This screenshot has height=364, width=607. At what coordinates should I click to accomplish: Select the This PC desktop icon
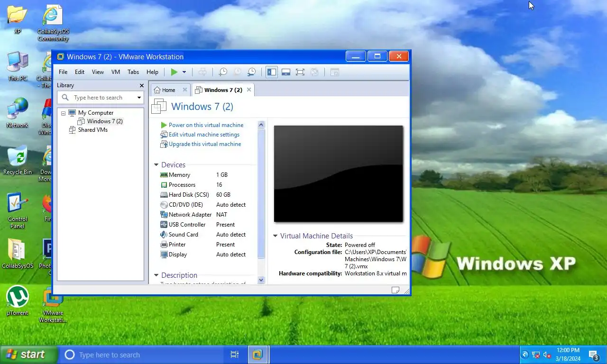tap(18, 66)
